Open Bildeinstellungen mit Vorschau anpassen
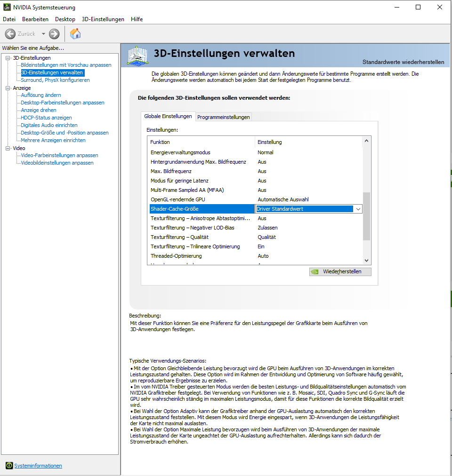This screenshot has width=452, height=476. (x=66, y=65)
